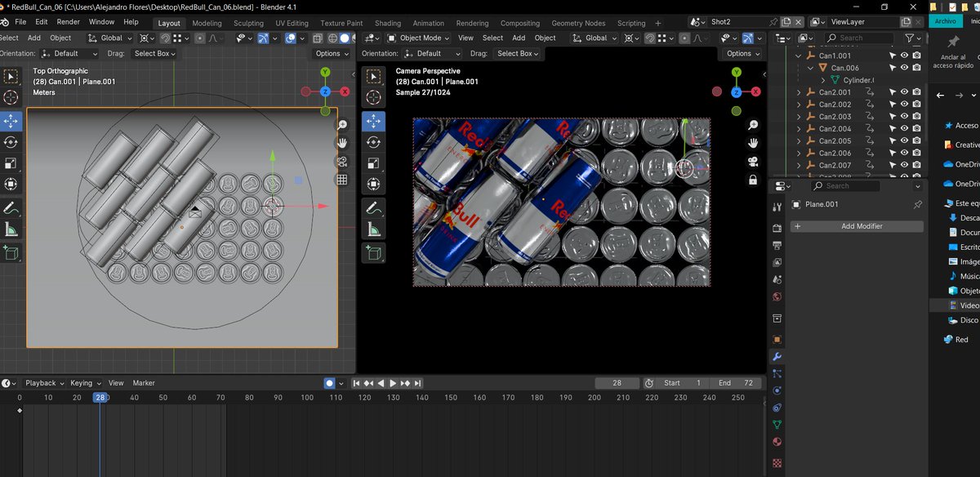Toggle perspective/orthographic grid icon in left viewport

[x=341, y=180]
